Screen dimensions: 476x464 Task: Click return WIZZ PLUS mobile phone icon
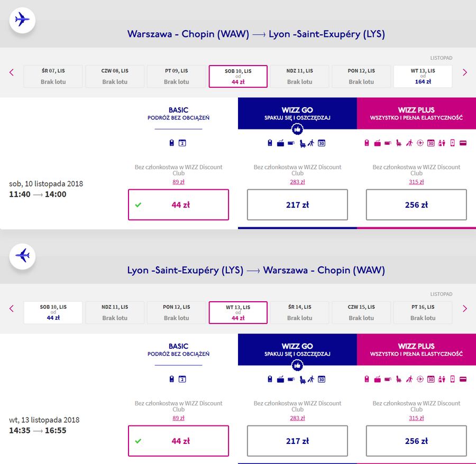(x=452, y=379)
